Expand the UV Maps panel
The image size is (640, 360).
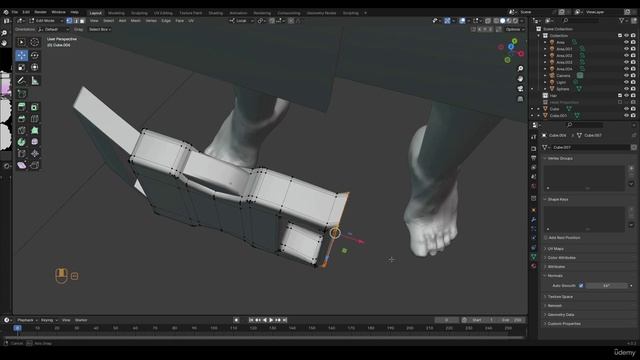[556, 249]
